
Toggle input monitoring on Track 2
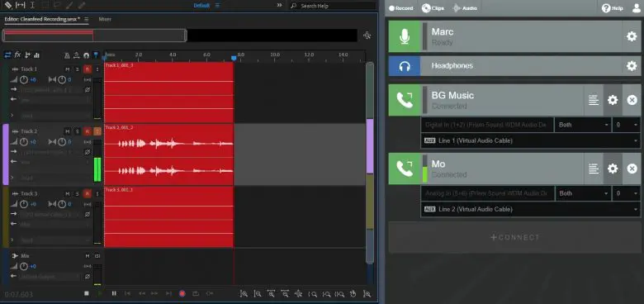click(97, 131)
